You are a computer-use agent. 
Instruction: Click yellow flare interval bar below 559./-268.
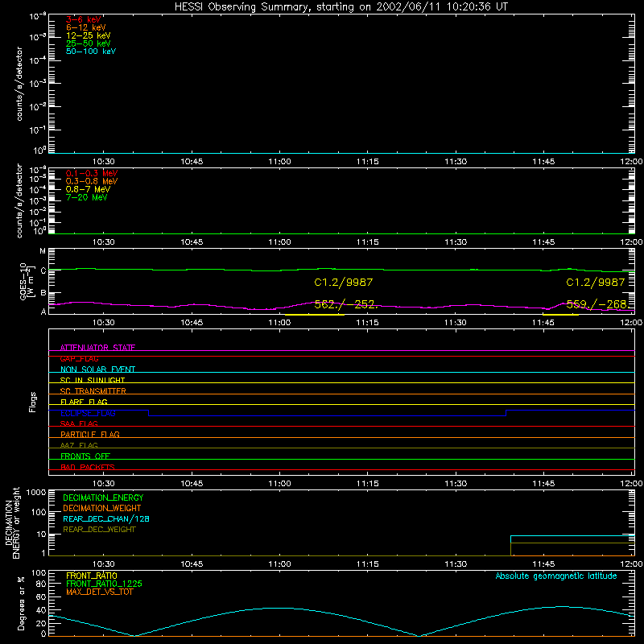(560, 315)
